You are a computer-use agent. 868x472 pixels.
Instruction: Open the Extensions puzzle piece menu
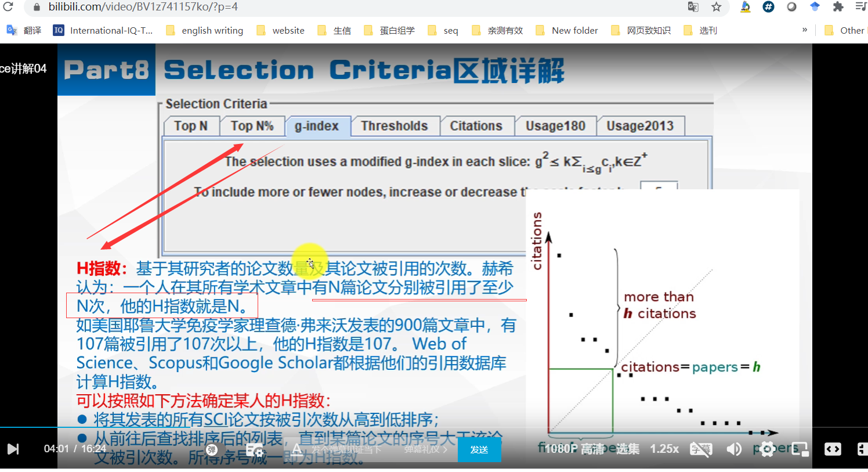(838, 7)
